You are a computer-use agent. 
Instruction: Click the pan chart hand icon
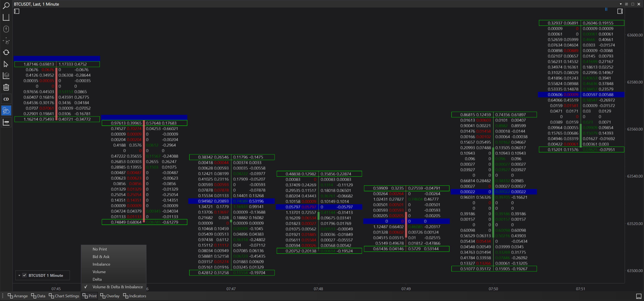click(6, 41)
